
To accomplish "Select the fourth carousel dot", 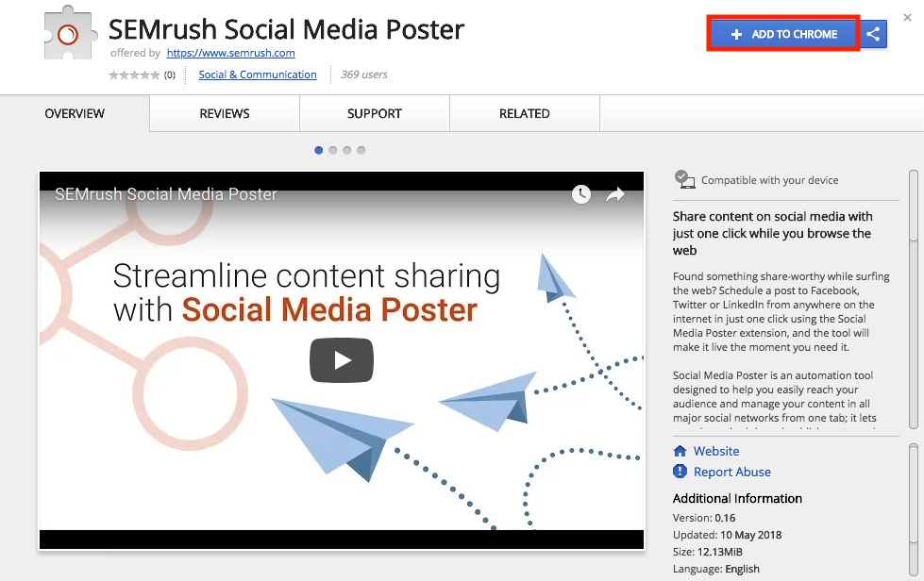I will pyautogui.click(x=361, y=150).
